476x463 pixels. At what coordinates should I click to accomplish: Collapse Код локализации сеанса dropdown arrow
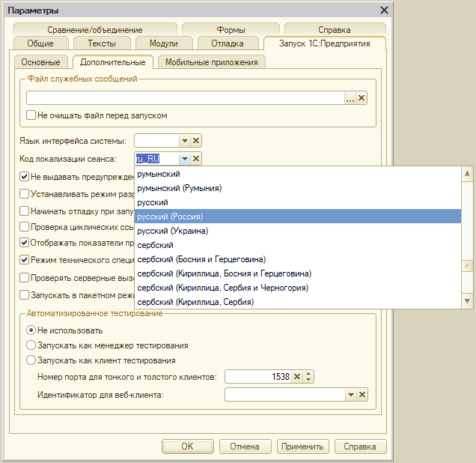tap(185, 159)
